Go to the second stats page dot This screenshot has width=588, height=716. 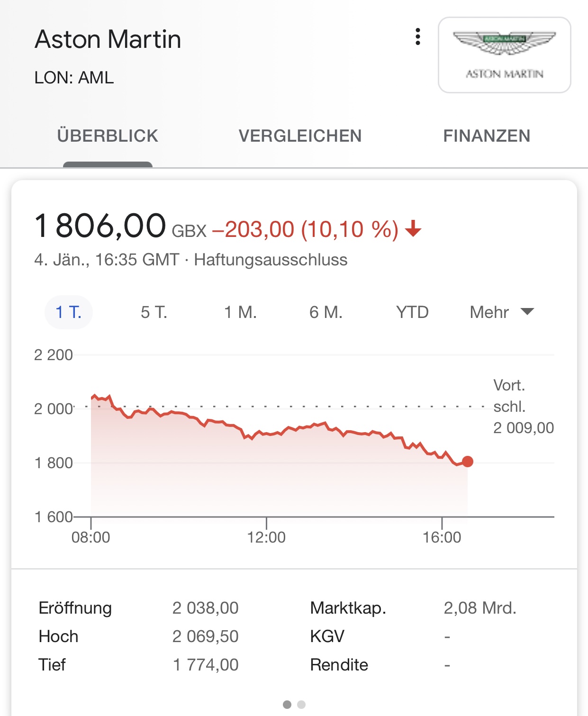[301, 705]
